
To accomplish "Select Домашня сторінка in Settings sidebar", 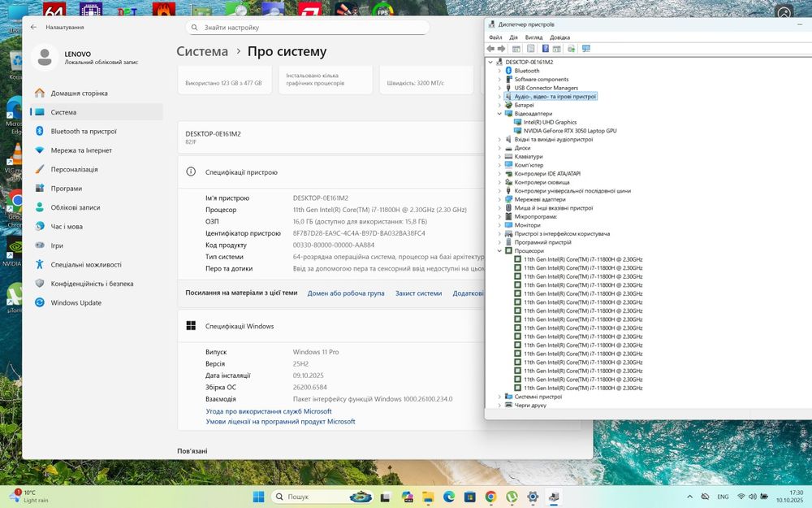I will pos(97,93).
